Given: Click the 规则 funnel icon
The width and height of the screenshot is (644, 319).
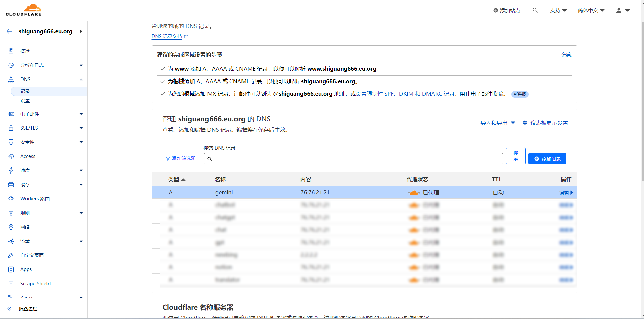Looking at the screenshot, I should 11,213.
